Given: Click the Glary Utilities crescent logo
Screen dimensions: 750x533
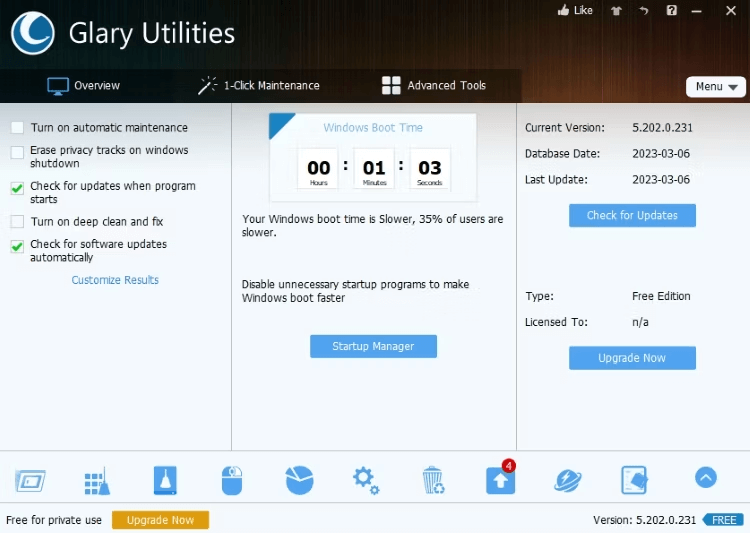Looking at the screenshot, I should tap(33, 33).
